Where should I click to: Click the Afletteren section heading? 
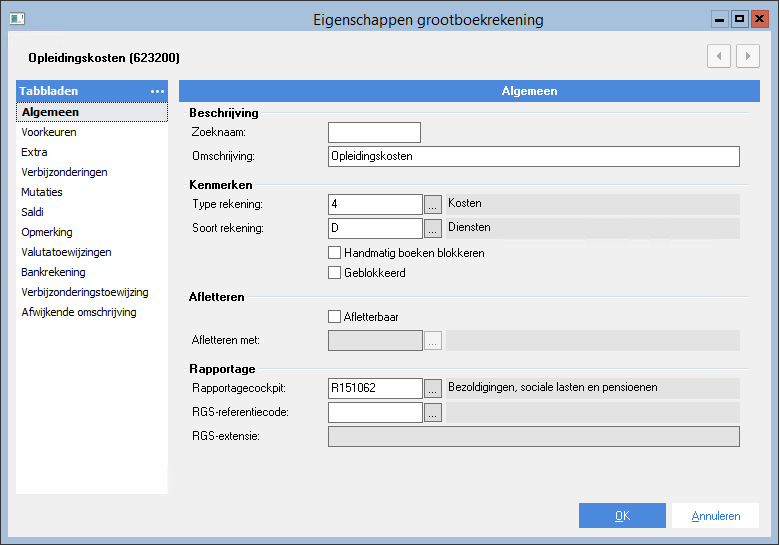tap(217, 297)
